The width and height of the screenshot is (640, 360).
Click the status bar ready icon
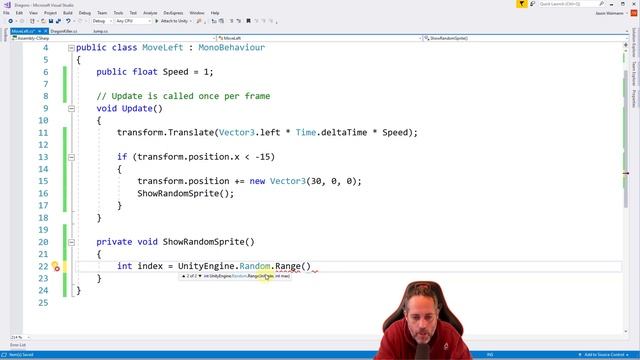click(x=4, y=355)
